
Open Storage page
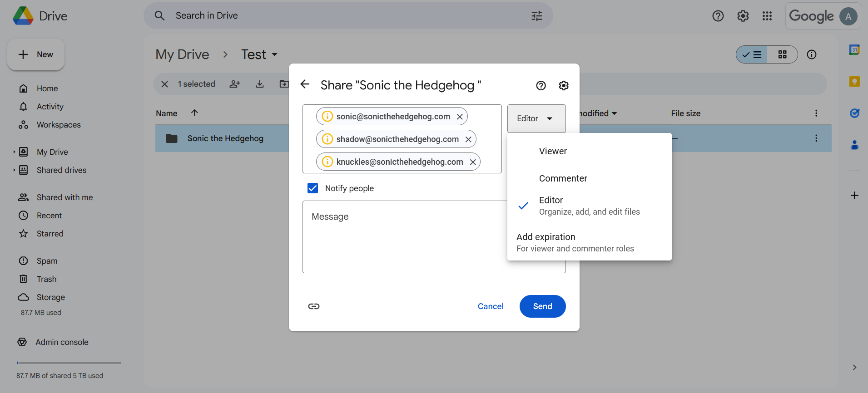click(x=50, y=297)
